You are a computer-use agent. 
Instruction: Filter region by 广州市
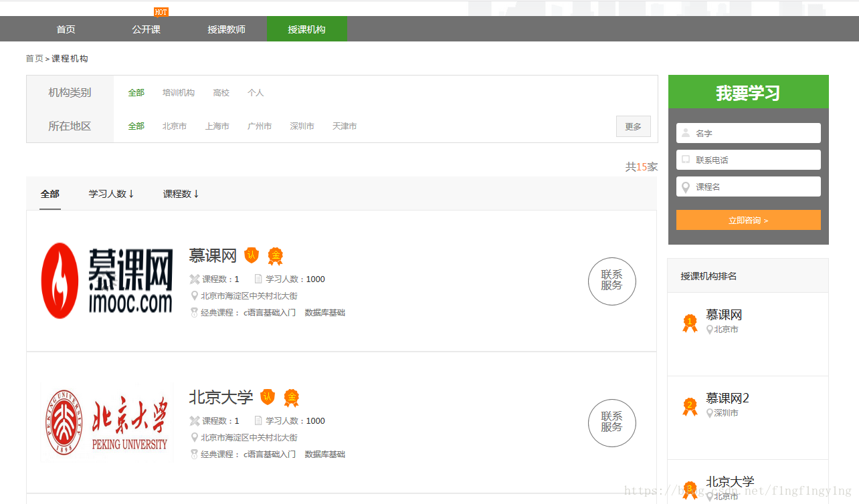(260, 126)
